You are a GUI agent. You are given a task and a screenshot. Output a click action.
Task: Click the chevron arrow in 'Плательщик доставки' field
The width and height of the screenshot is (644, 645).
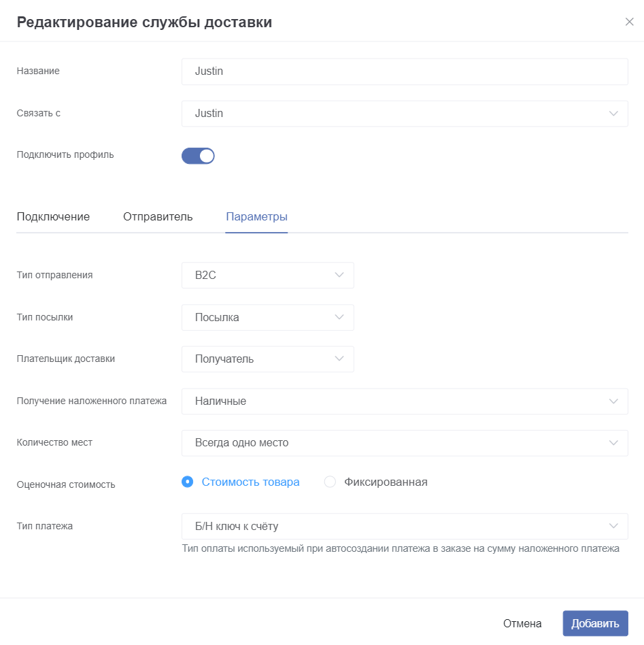click(339, 359)
